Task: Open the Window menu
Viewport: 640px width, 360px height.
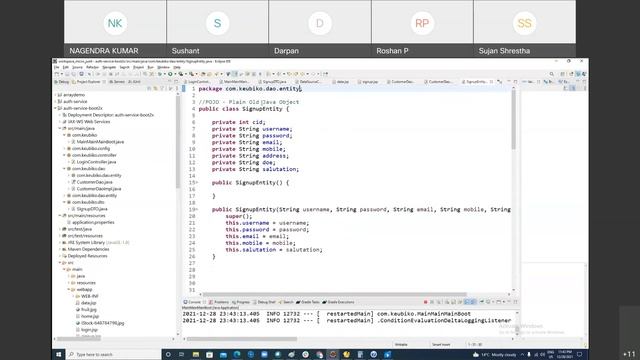Action: (163, 67)
